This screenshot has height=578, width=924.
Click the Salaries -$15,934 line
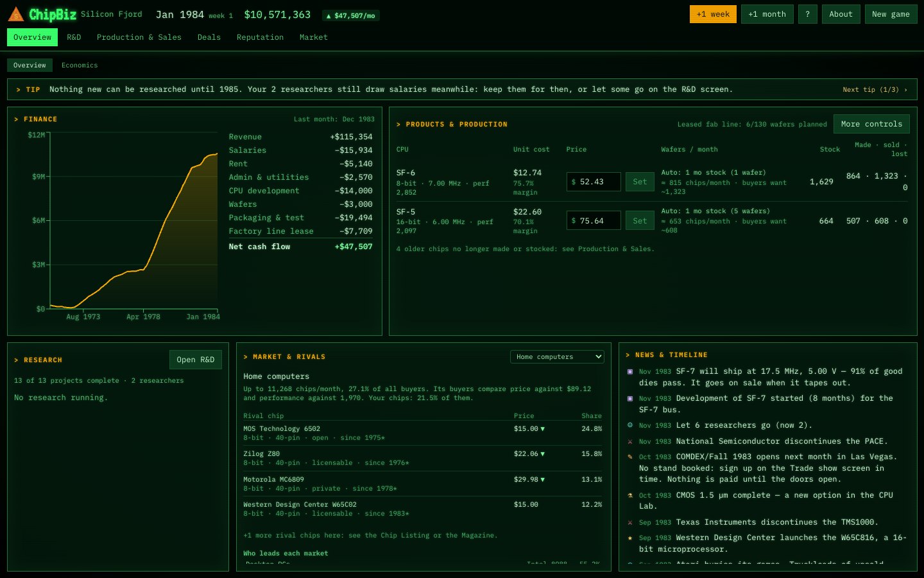(300, 150)
